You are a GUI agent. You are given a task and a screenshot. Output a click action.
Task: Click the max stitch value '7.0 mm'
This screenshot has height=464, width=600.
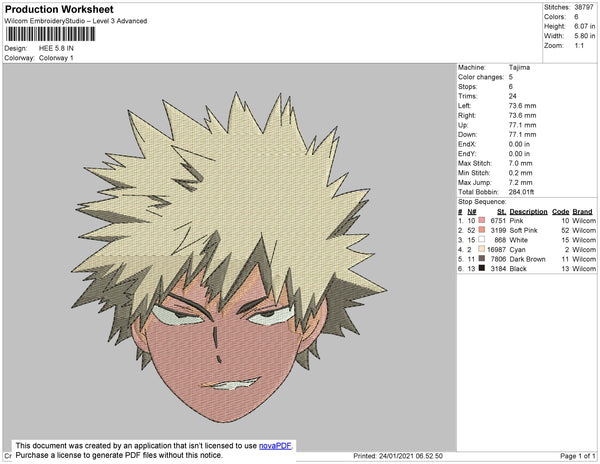(x=520, y=163)
